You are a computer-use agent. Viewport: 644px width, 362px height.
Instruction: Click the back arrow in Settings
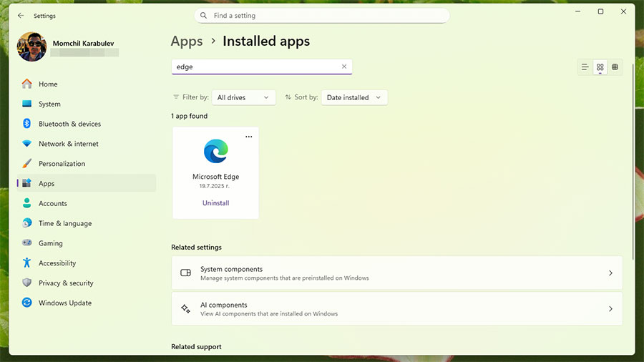tap(20, 15)
